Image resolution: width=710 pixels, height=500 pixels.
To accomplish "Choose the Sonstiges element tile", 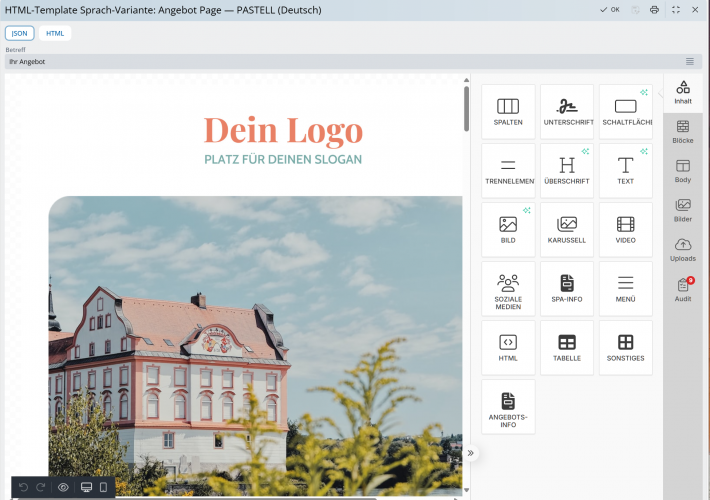I will [x=625, y=348].
